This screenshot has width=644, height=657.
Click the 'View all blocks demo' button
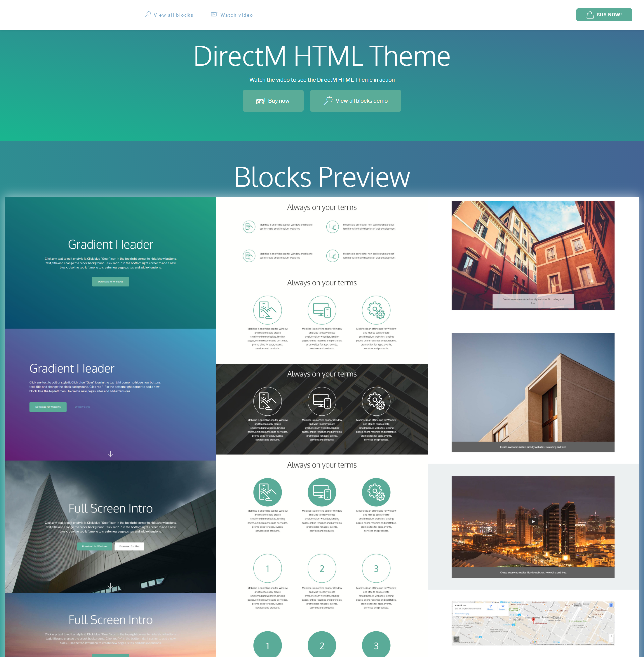[x=356, y=100]
